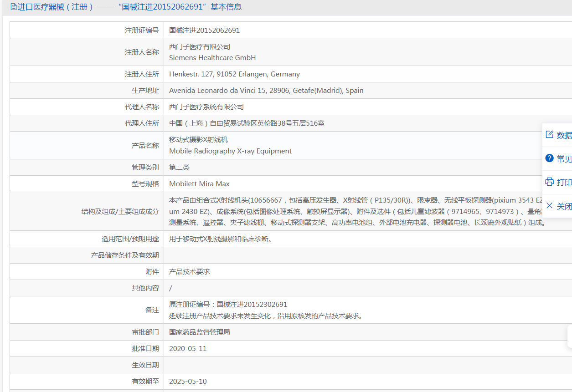Select original registration number 国械注进20152302691 line
This screenshot has height=392, width=572.
pyautogui.click(x=228, y=304)
